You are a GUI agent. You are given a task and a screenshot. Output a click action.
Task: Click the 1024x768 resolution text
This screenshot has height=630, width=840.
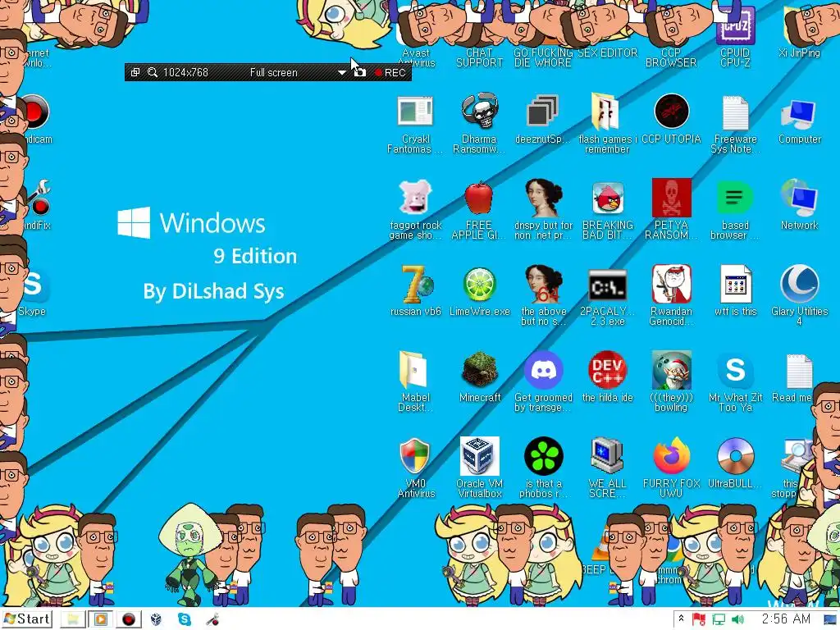(185, 72)
